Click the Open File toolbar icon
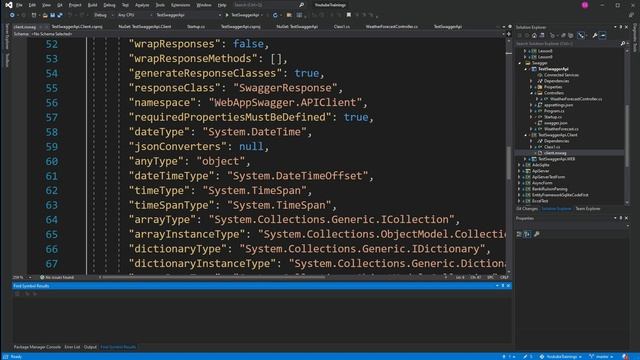Viewport: 640px width, 360px height. pos(45,15)
